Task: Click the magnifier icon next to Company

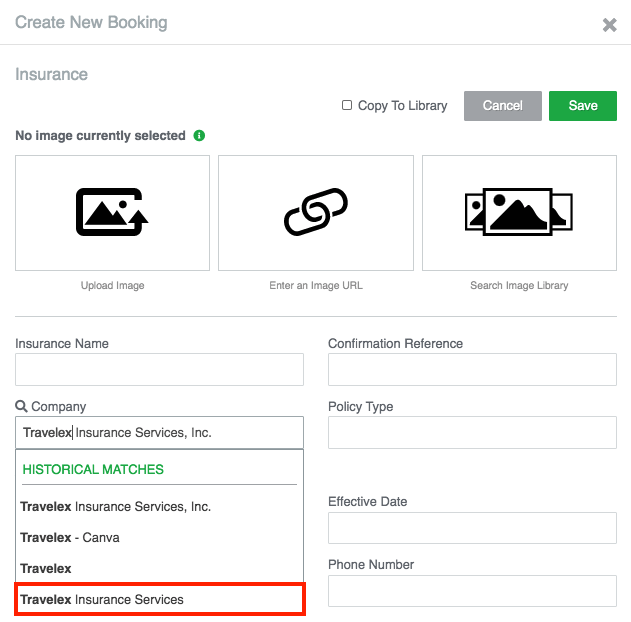Action: (x=21, y=407)
